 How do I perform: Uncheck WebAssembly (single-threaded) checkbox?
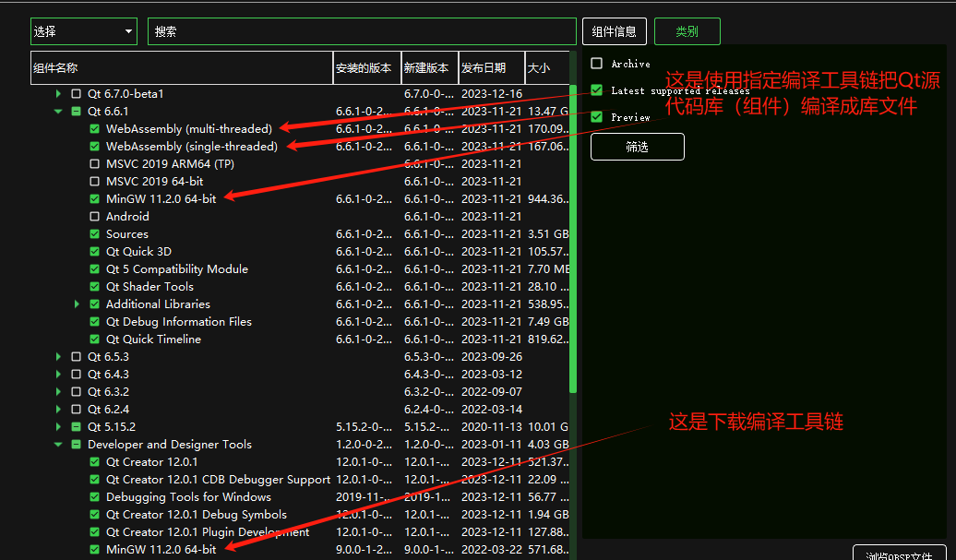pos(94,147)
